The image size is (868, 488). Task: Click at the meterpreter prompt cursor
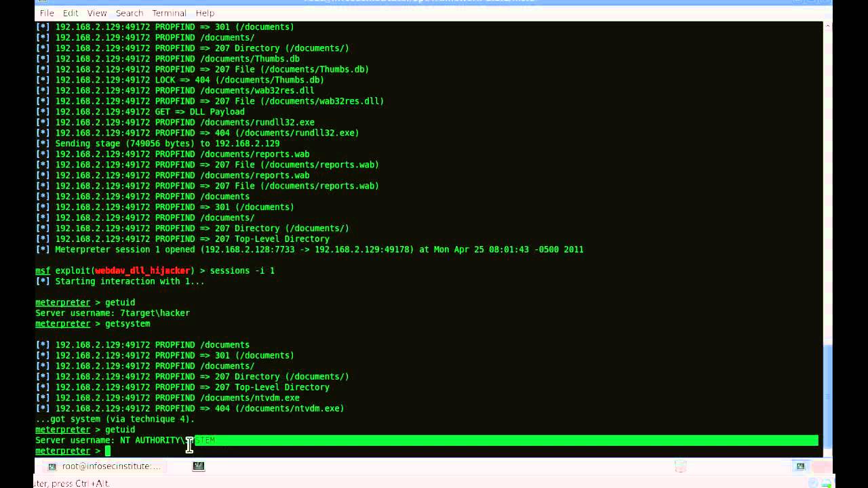coord(107,451)
